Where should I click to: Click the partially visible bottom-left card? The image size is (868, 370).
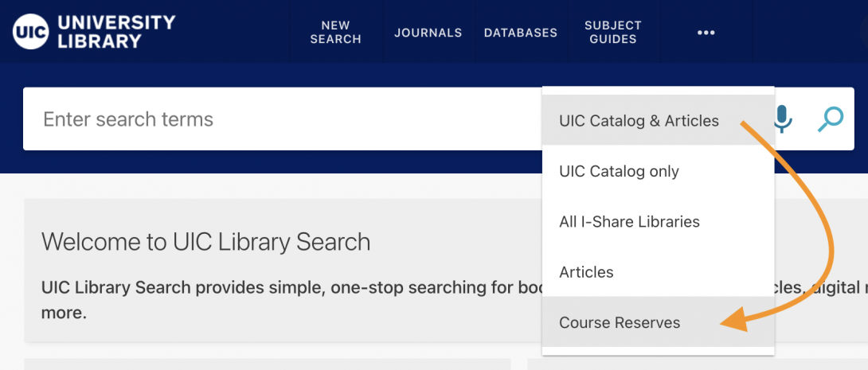(x=268, y=364)
